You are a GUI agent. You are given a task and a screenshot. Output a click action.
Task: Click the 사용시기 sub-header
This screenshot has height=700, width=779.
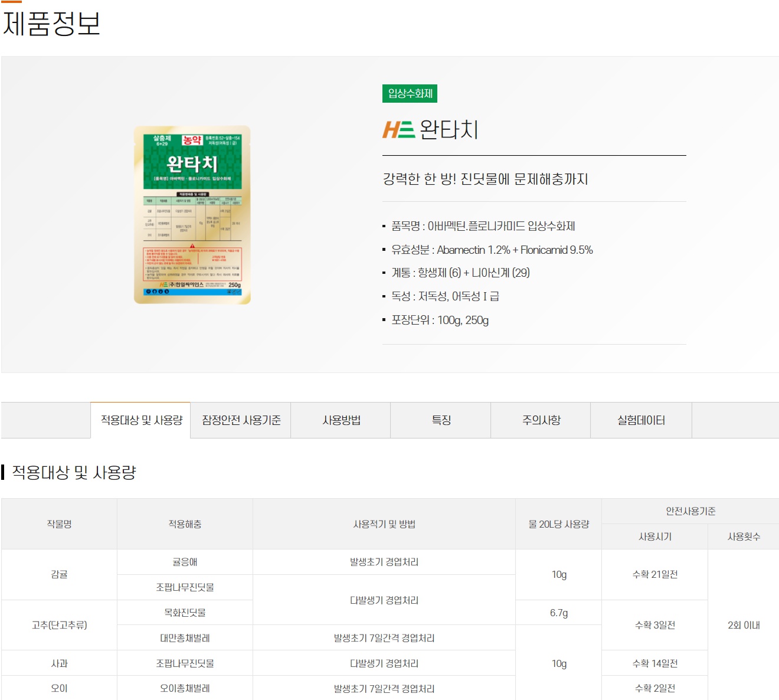pos(655,537)
